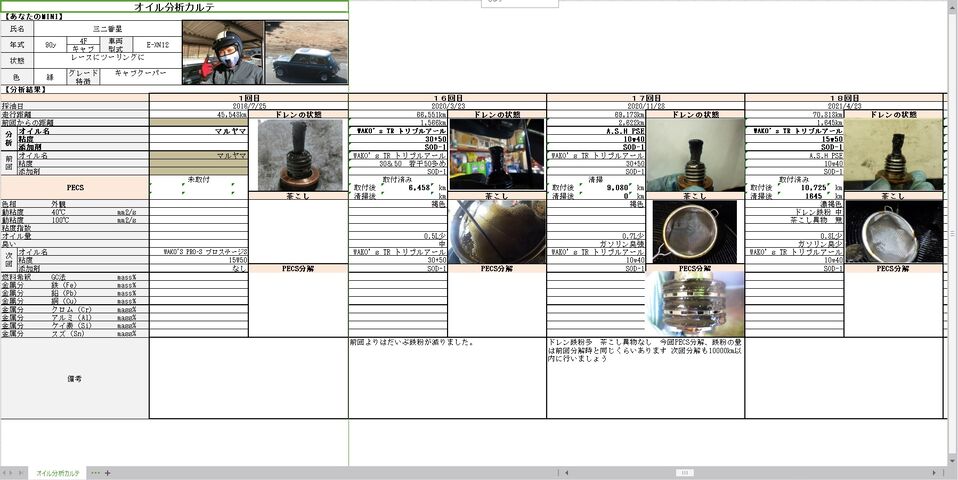Viewport: 958px width, 480px height.
Task: Select the sampling date 2020/11/28
Action: point(646,106)
